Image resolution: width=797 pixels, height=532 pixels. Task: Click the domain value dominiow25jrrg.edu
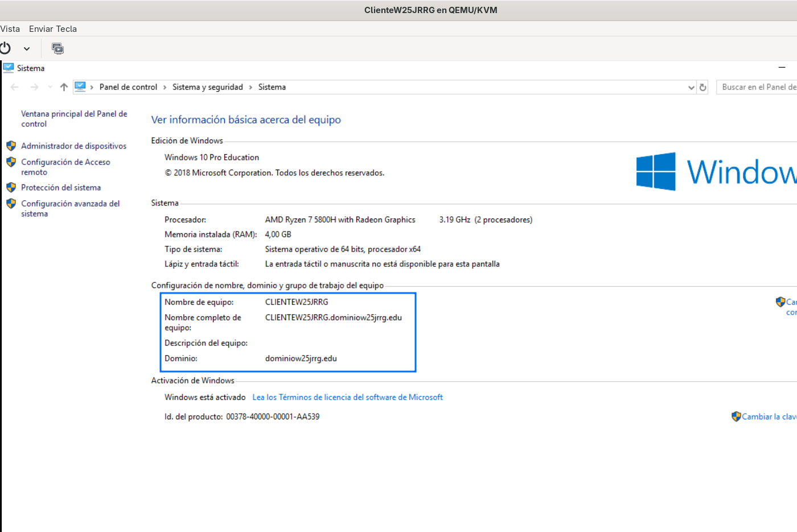click(301, 358)
